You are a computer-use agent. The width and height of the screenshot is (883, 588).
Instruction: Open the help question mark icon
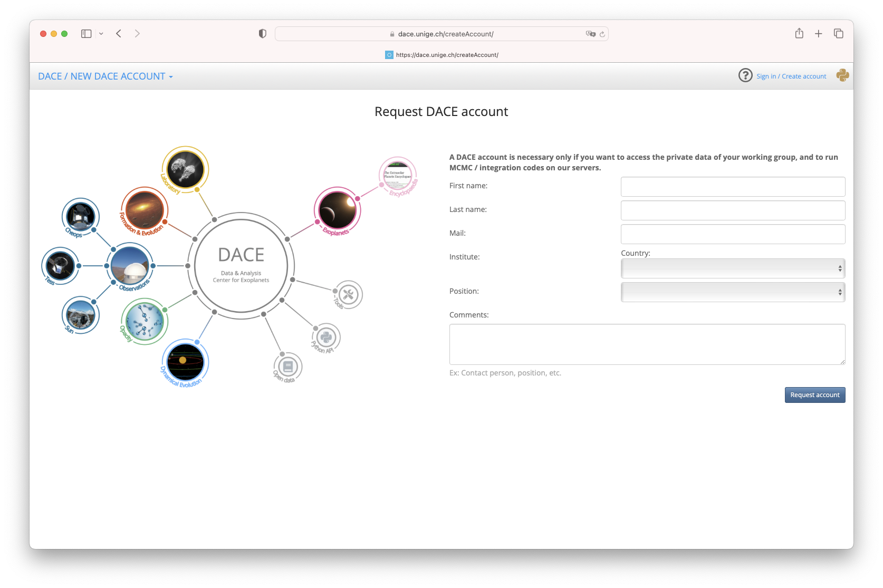(x=745, y=75)
